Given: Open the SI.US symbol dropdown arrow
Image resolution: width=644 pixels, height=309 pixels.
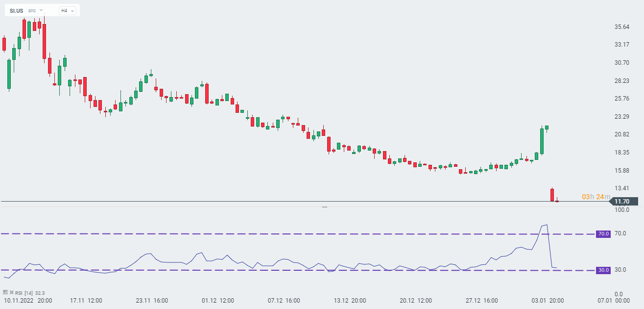Looking at the screenshot, I should coord(41,10).
